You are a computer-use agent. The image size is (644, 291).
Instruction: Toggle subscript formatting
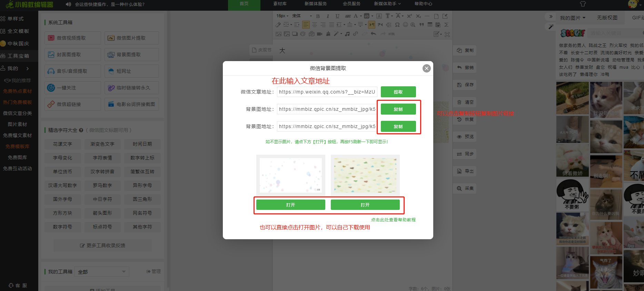[x=418, y=16]
